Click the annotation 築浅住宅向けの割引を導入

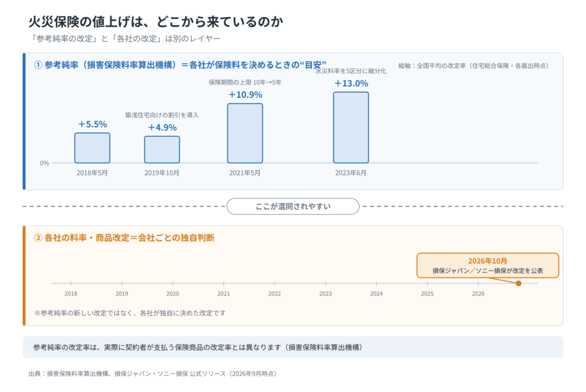[x=162, y=115]
